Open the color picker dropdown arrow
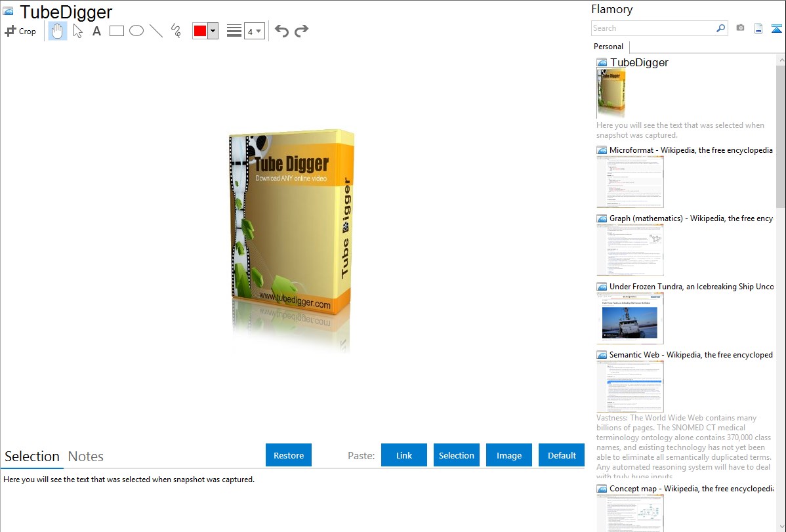This screenshot has width=786, height=532. pos(213,31)
